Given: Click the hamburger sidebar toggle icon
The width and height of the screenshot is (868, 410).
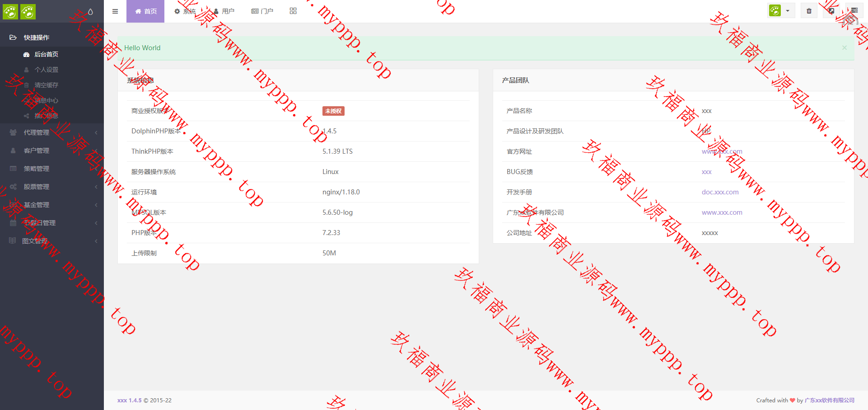Looking at the screenshot, I should (x=115, y=11).
